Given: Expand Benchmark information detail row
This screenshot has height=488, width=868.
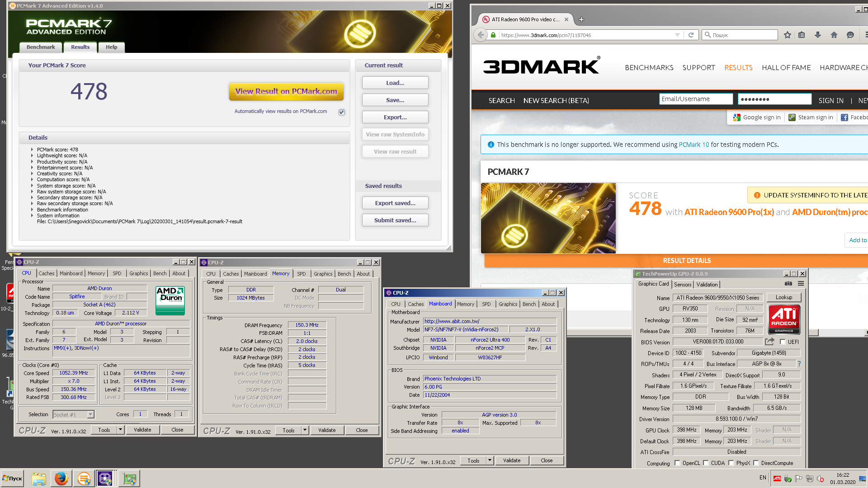Looking at the screenshot, I should [32, 210].
